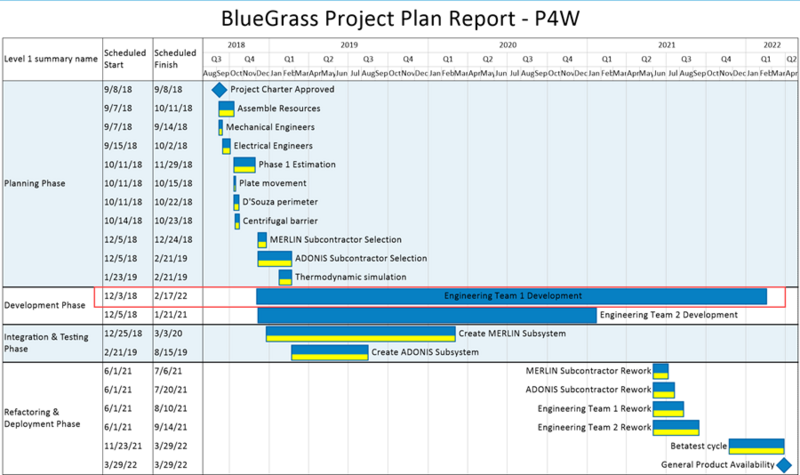Select the Assemble Resources task bar
This screenshot has height=475, width=800.
coord(227,109)
